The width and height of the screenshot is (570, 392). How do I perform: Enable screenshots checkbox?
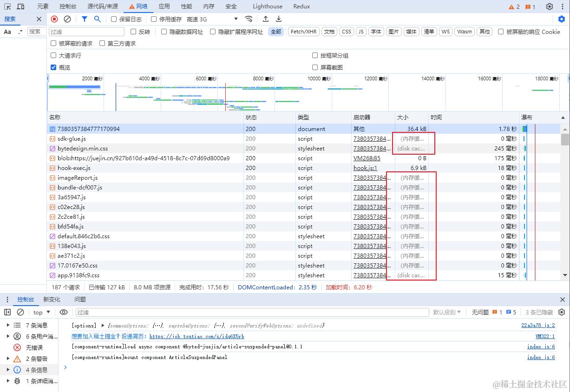coord(315,67)
